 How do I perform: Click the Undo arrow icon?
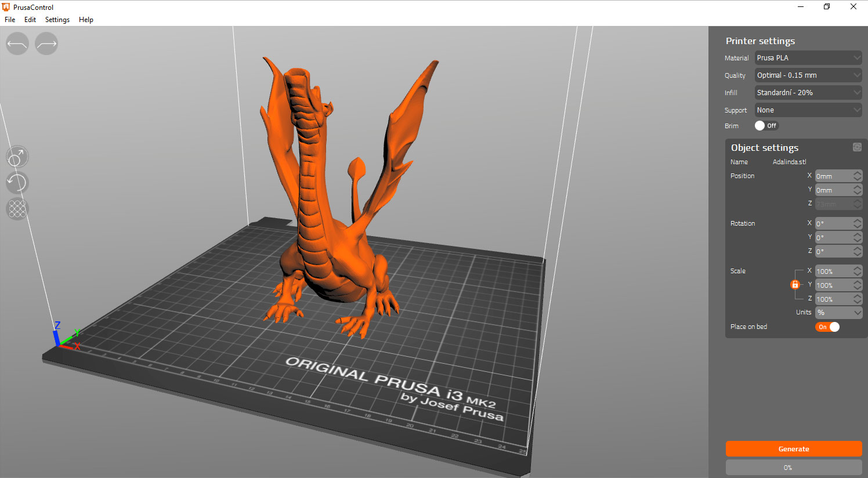[17, 44]
